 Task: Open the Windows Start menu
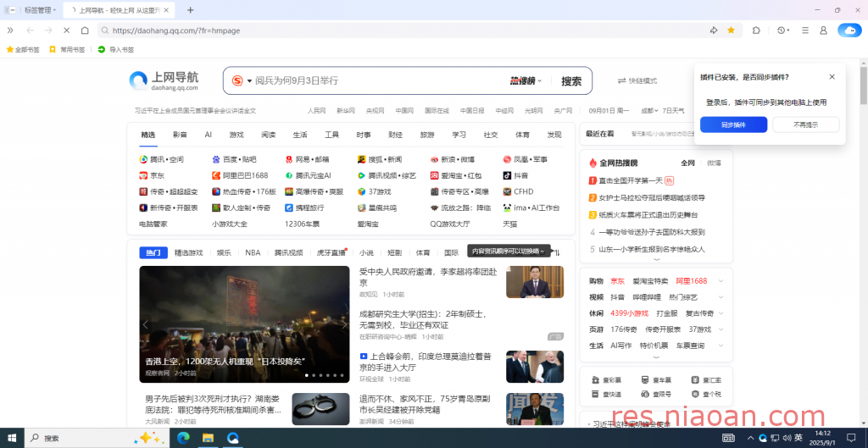12,438
